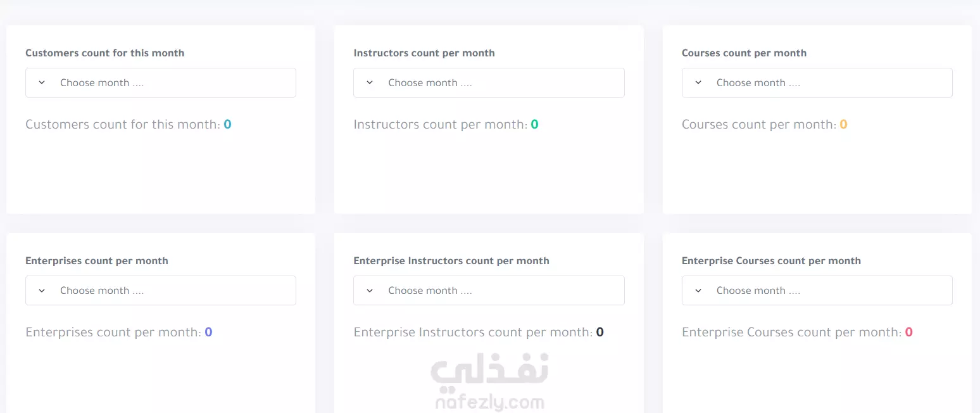
Task: Select the purple Enterprises count value 0
Action: [208, 333]
